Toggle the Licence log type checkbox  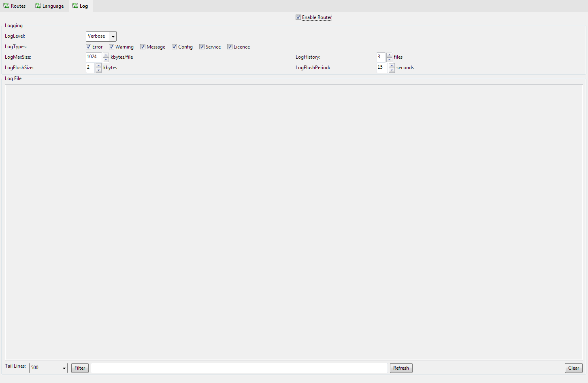pyautogui.click(x=230, y=47)
